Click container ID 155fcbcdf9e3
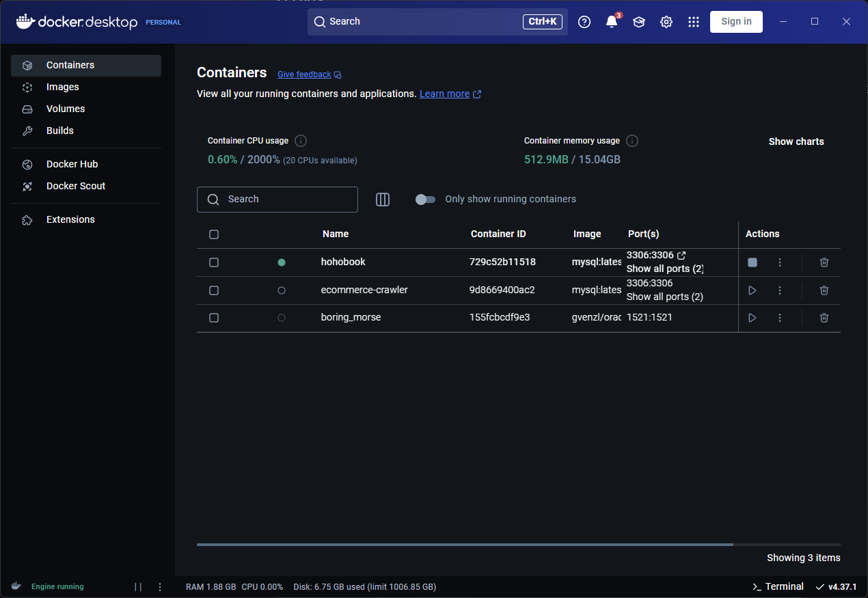This screenshot has width=868, height=598. click(500, 318)
